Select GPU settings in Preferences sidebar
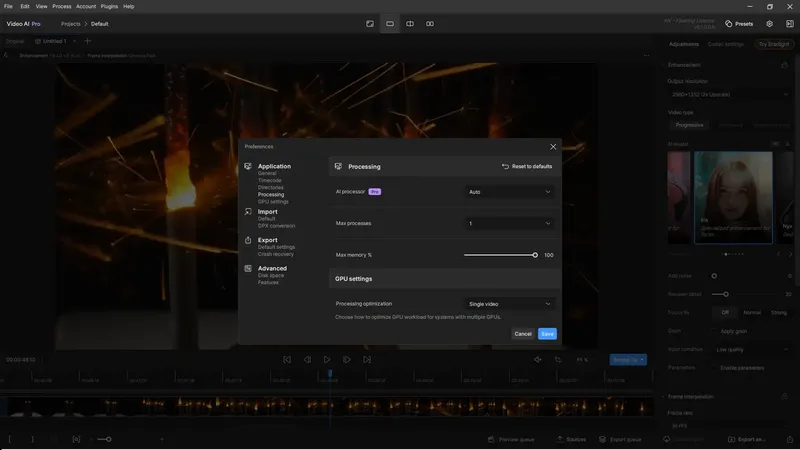 pos(272,201)
